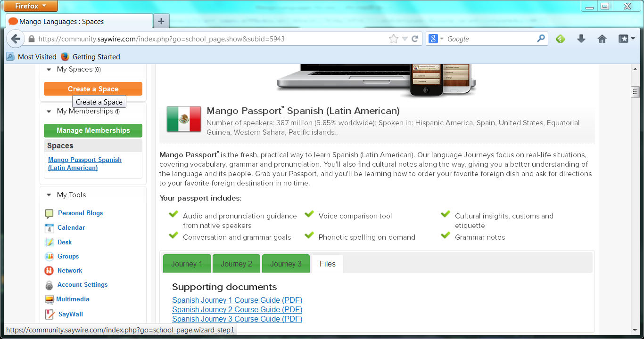Collapse the My Memberships section

pyautogui.click(x=49, y=111)
